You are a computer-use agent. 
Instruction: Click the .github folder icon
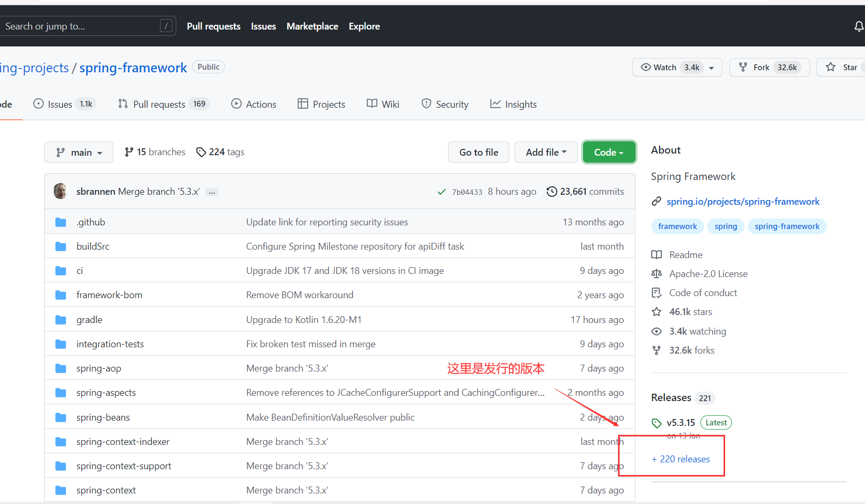coord(61,222)
